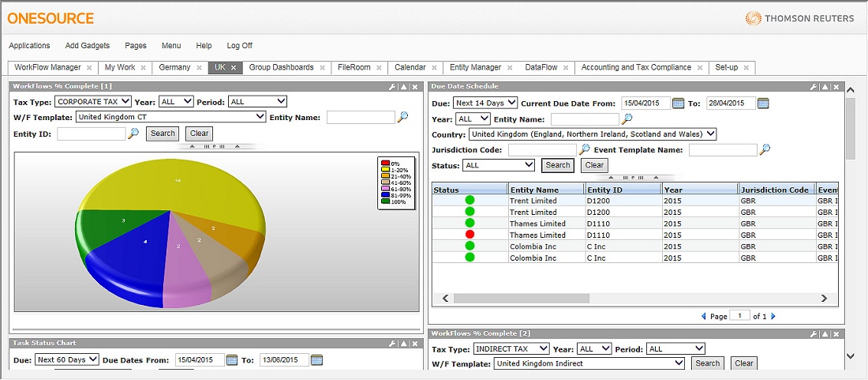Open settings wrench in Task Status Chart gadget

coord(392,344)
